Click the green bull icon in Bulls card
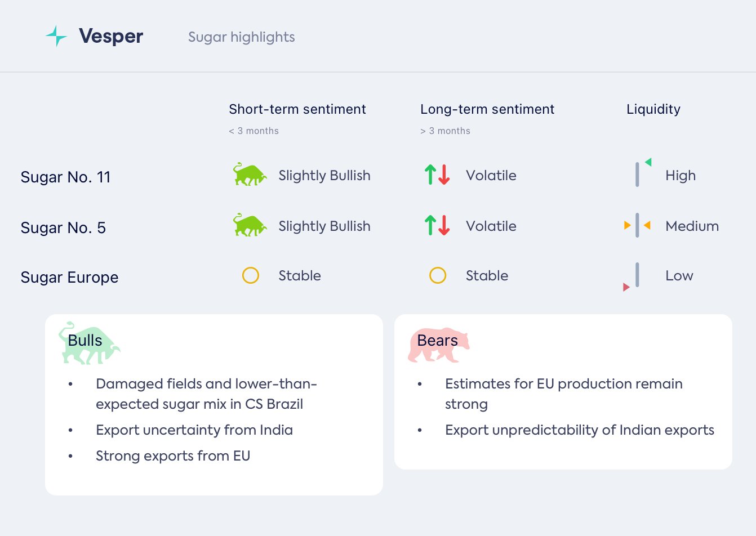The width and height of the screenshot is (756, 536). point(89,343)
